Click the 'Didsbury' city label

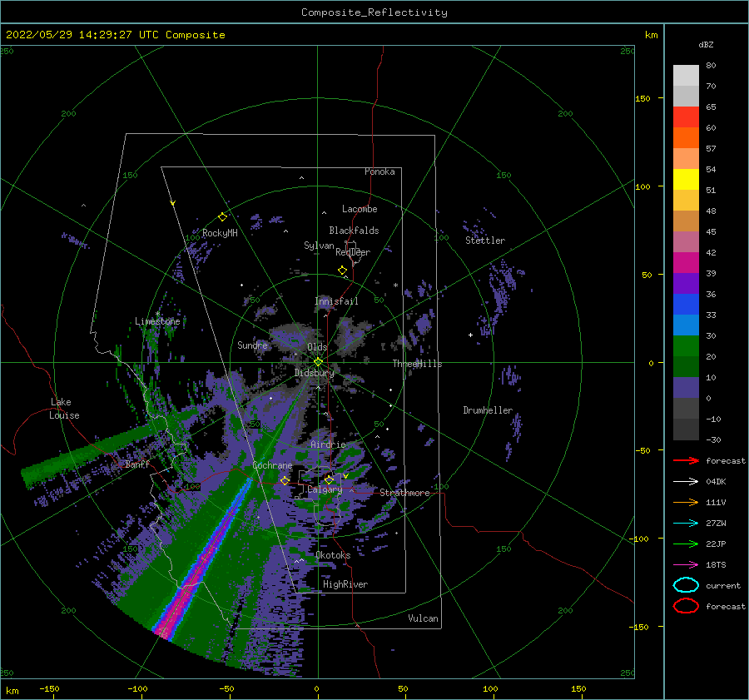click(x=314, y=373)
